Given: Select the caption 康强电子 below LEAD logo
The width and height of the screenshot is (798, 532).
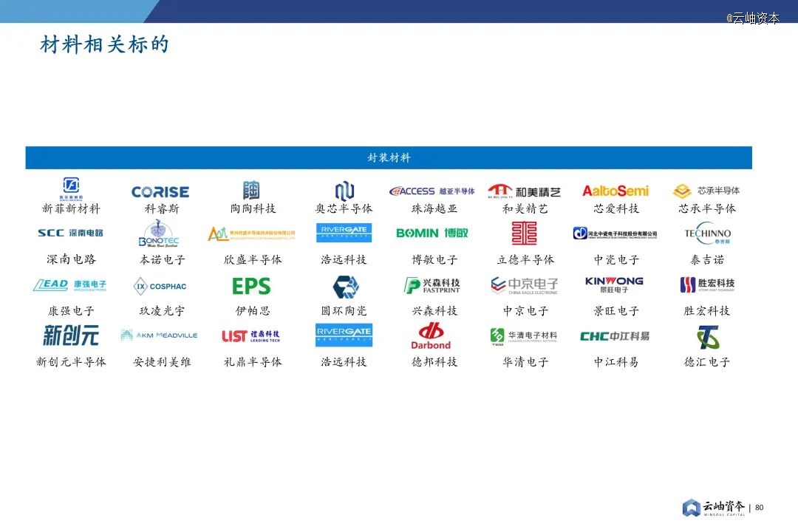Looking at the screenshot, I should point(71,311).
